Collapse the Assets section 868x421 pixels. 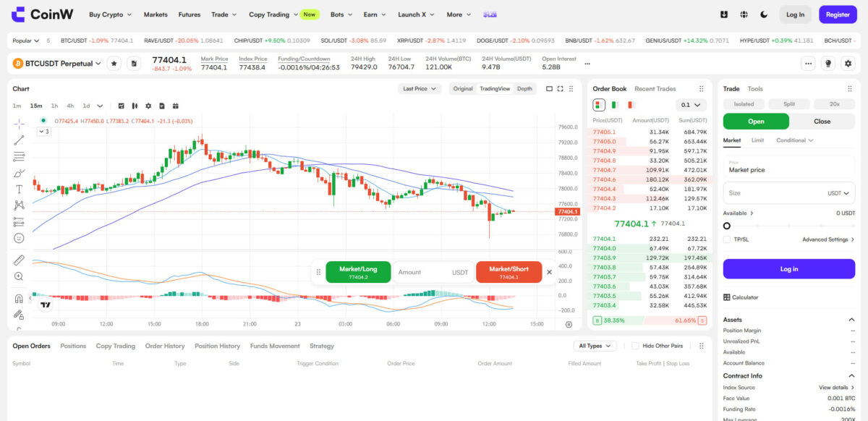pos(851,320)
